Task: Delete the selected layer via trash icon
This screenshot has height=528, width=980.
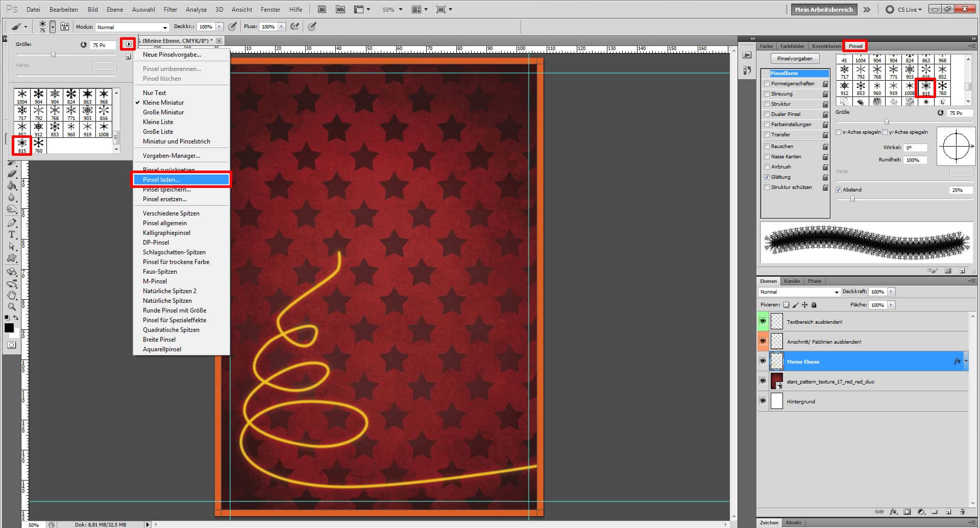Action: click(963, 512)
